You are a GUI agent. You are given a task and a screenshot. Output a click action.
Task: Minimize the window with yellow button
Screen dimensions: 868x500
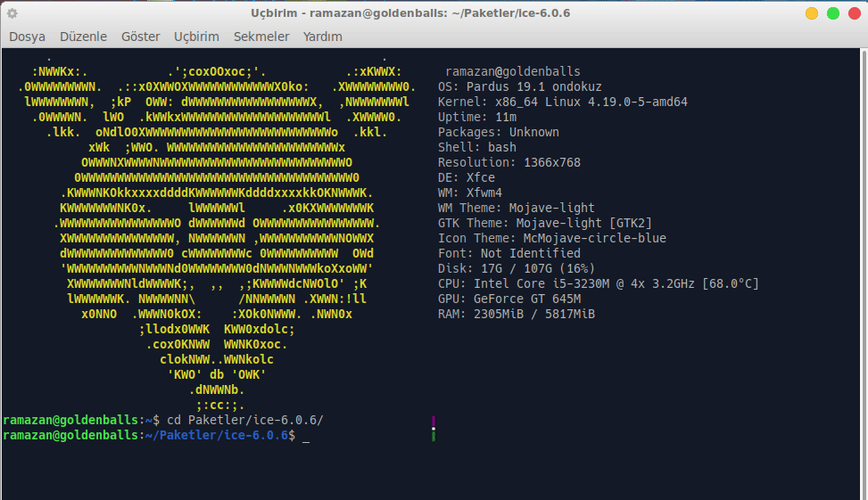pyautogui.click(x=812, y=13)
